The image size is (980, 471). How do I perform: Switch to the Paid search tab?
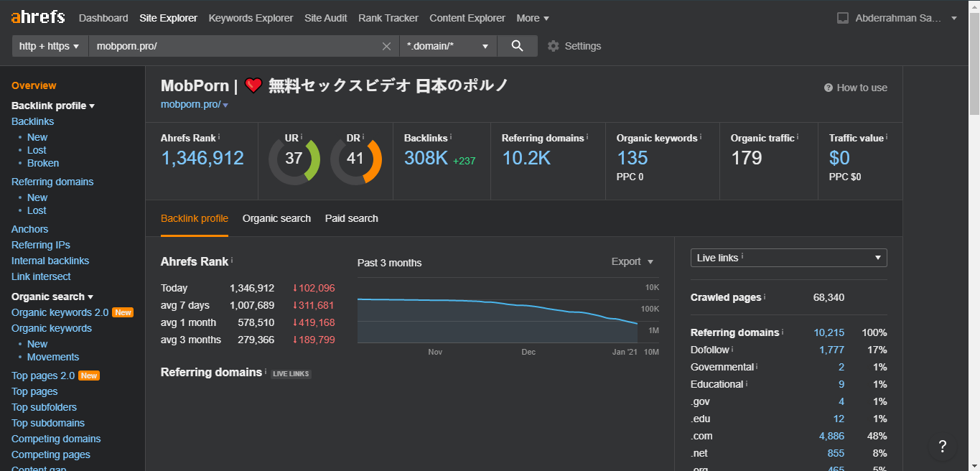(351, 218)
